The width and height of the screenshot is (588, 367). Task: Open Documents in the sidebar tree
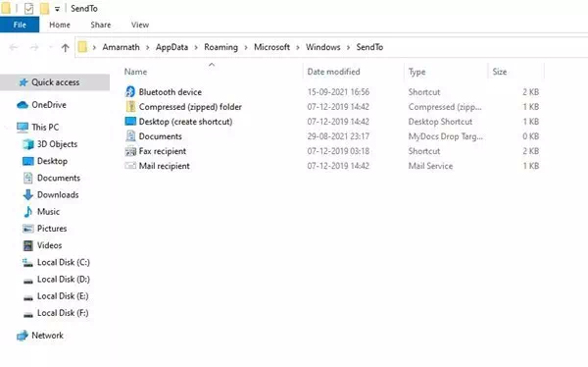coord(59,178)
